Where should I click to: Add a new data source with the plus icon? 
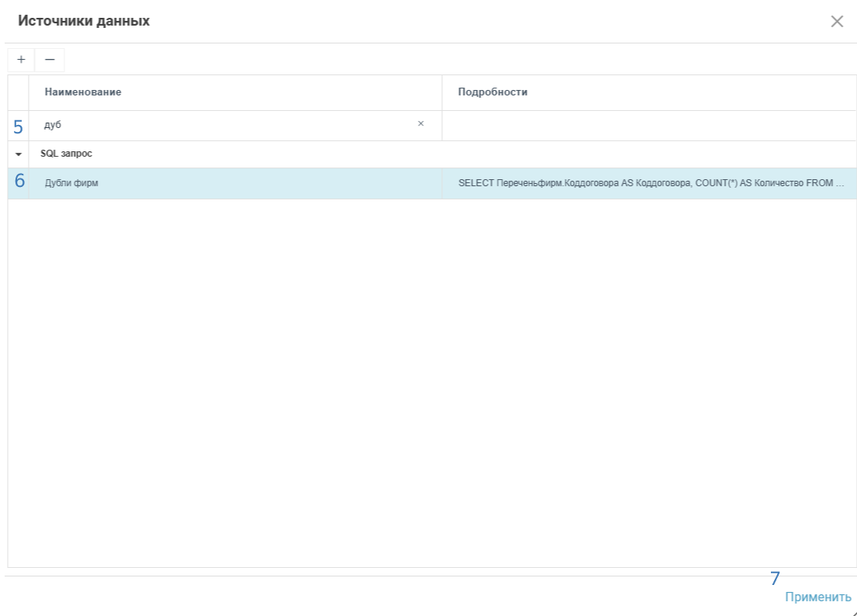coord(21,60)
